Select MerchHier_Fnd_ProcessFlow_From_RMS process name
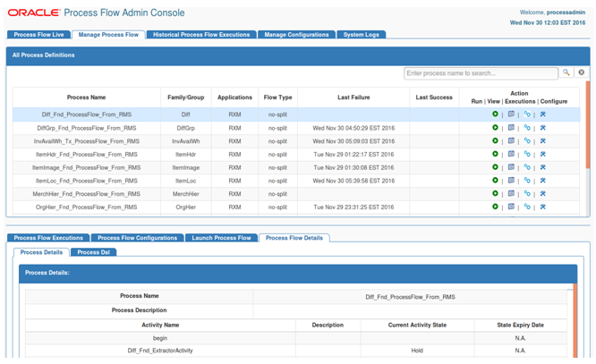 pyautogui.click(x=87, y=194)
